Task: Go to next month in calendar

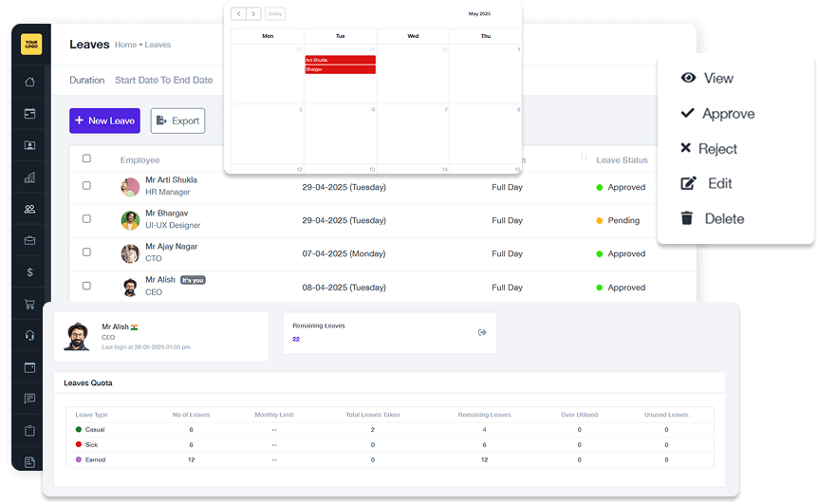Action: (x=253, y=14)
